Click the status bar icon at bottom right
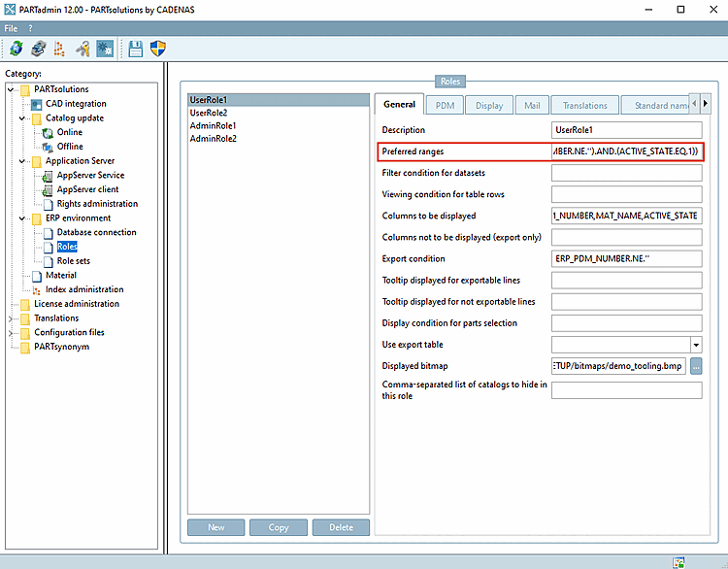728x569 pixels. pyautogui.click(x=679, y=562)
